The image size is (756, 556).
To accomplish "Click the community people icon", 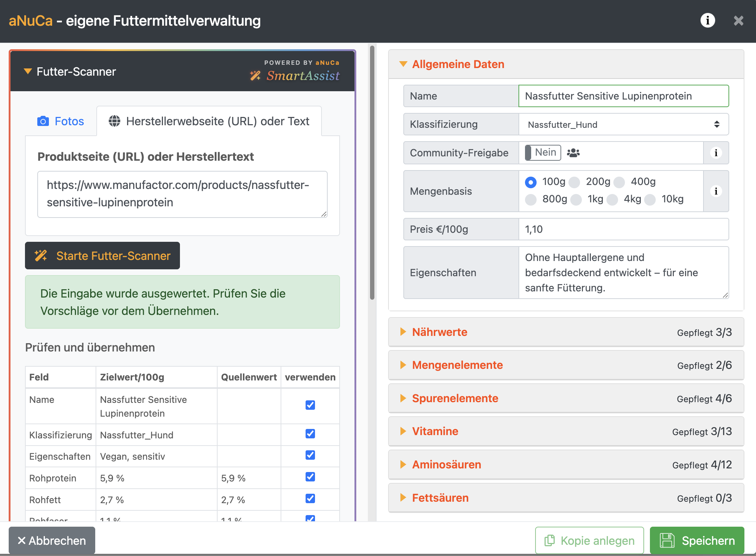I will pos(573,153).
